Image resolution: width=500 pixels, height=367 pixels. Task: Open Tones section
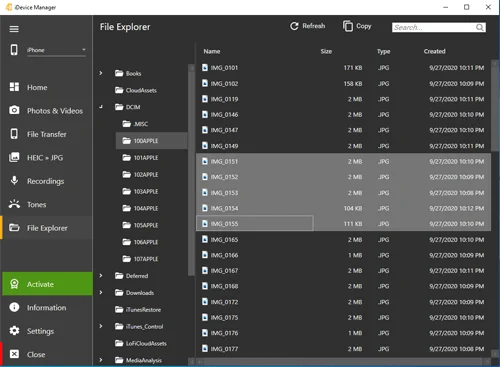tap(47, 204)
